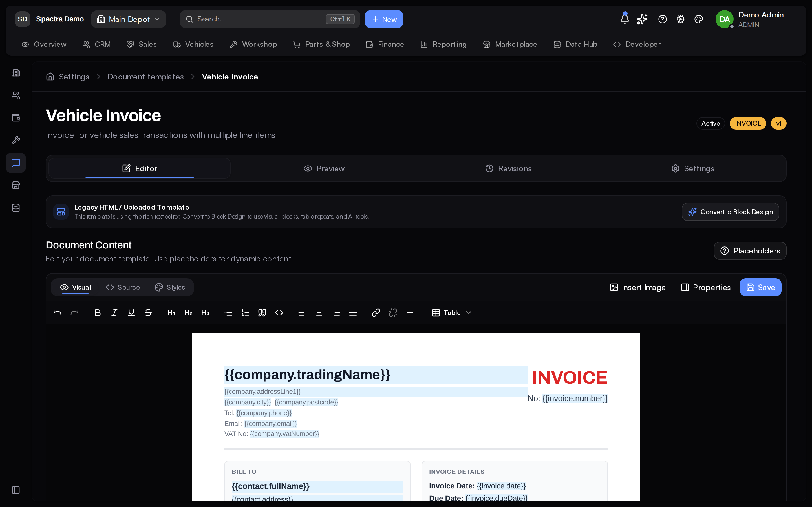The image size is (812, 507).
Task: Toggle underline formatting
Action: 131,313
